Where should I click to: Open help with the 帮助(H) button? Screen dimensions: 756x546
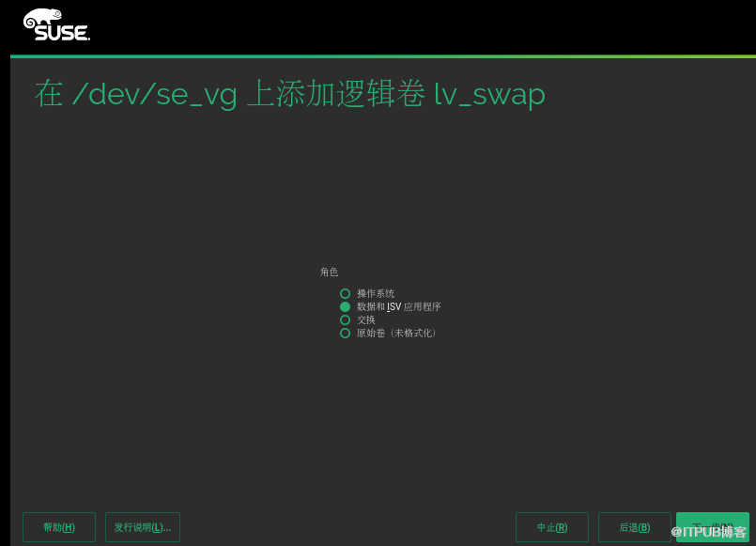(x=59, y=527)
